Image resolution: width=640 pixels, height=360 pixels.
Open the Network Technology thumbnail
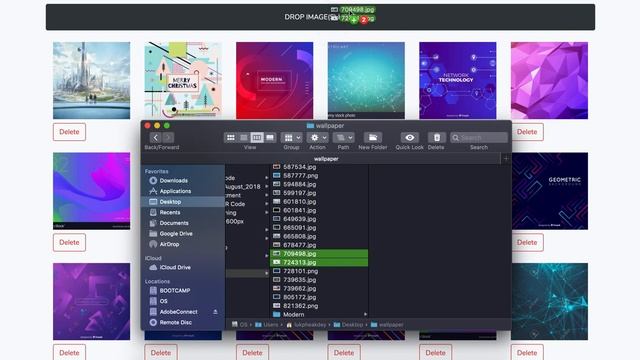tap(458, 80)
